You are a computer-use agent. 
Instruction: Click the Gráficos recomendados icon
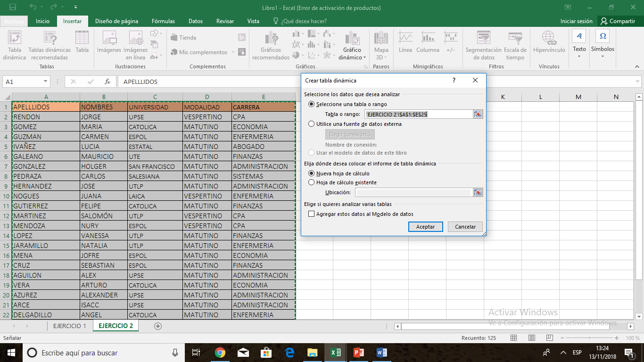(271, 45)
